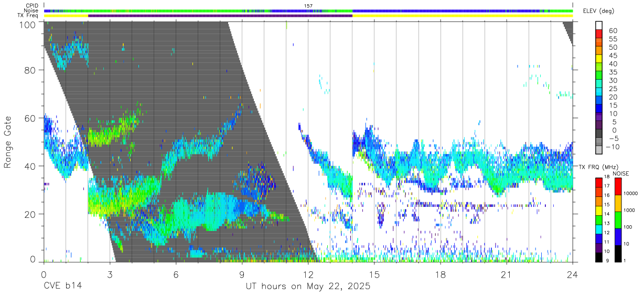Select the 6 tick on the UT hours axis
The height and width of the screenshot is (297, 644).
point(176,274)
